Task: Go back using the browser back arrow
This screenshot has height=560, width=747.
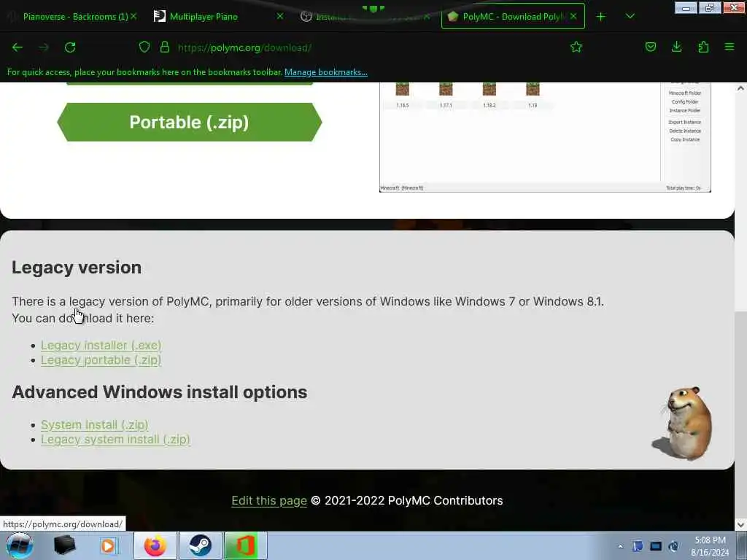Action: (x=18, y=47)
